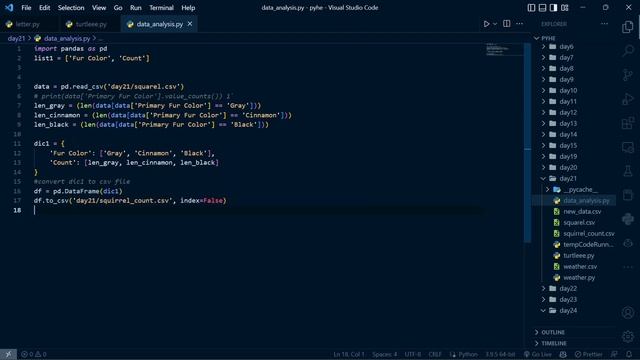The width and height of the screenshot is (640, 360).
Task: Split the editor to the right
Action: click(507, 24)
